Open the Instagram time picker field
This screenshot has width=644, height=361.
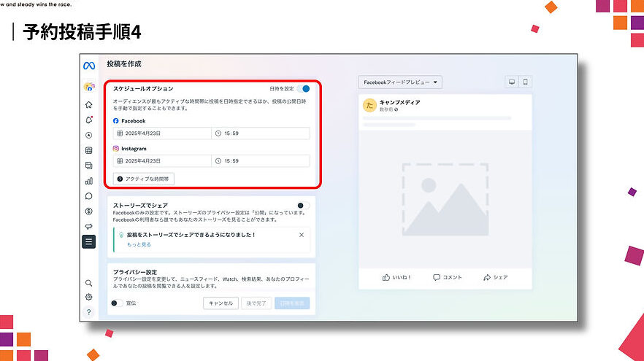pos(261,160)
